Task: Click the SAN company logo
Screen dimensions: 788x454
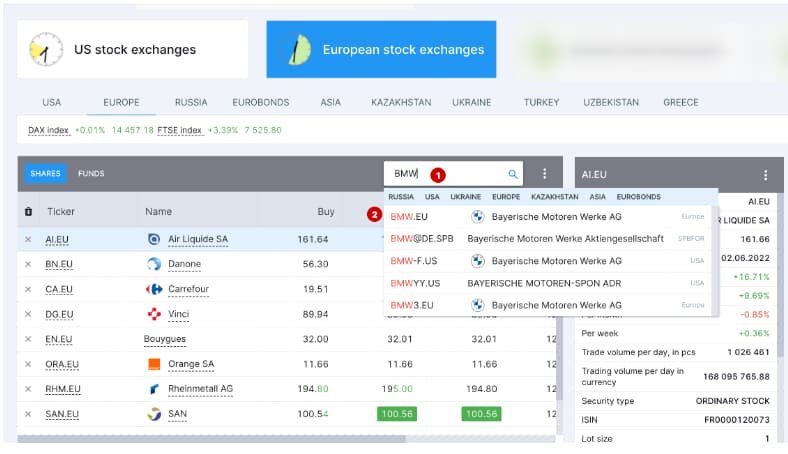Action: point(154,414)
